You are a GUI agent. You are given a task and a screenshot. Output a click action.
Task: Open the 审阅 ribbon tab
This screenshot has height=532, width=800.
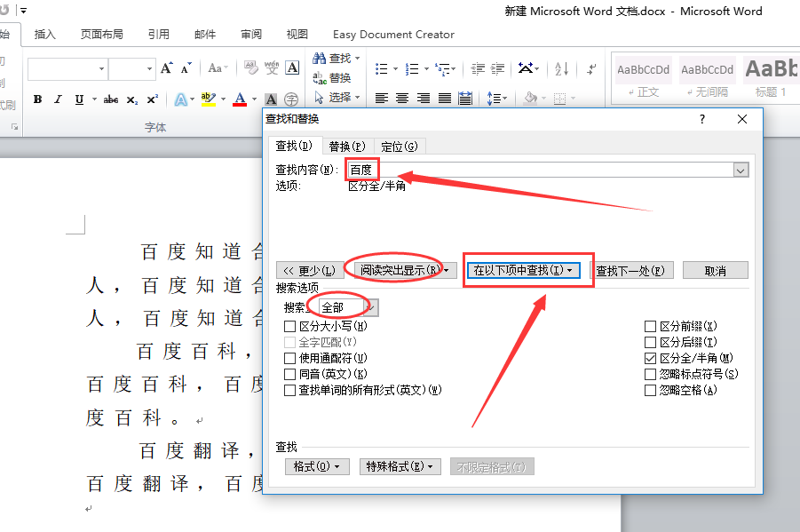251,35
